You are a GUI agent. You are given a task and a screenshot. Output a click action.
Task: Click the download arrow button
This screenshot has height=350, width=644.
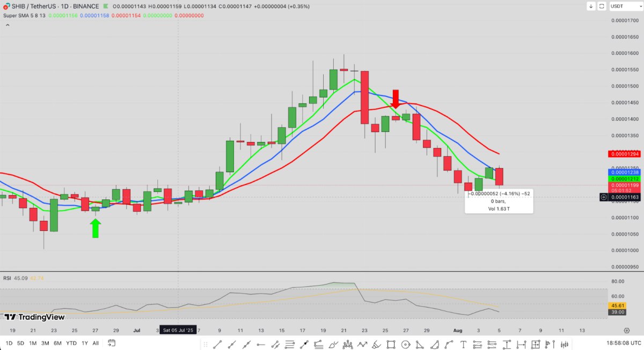591,6
